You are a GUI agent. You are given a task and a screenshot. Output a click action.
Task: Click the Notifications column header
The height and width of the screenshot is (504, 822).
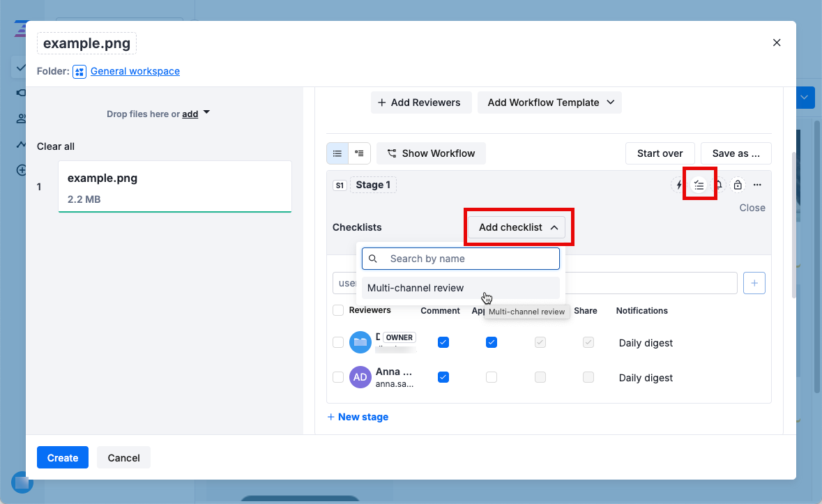pos(641,311)
